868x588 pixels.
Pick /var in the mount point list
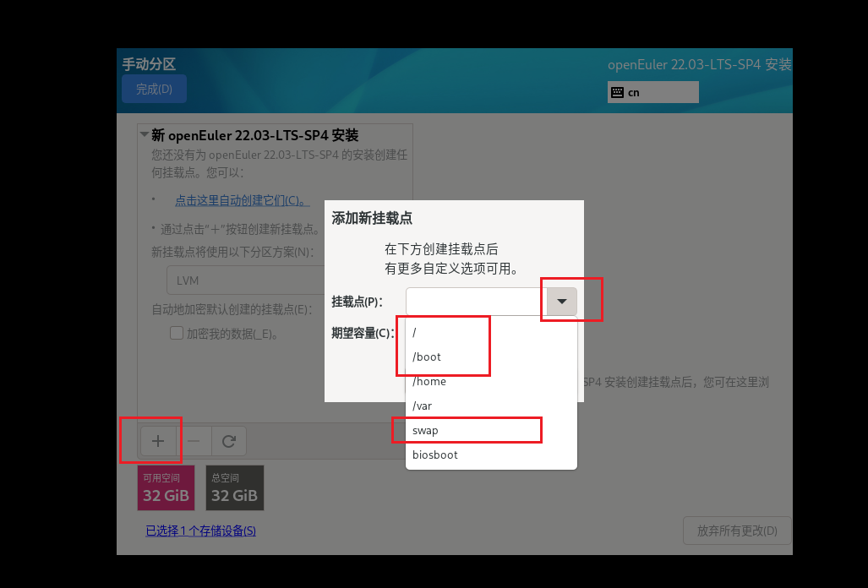[x=491, y=406]
